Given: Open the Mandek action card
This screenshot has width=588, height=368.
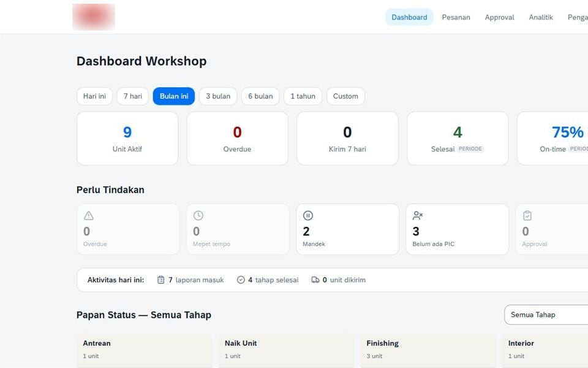Looking at the screenshot, I should coord(348,229).
